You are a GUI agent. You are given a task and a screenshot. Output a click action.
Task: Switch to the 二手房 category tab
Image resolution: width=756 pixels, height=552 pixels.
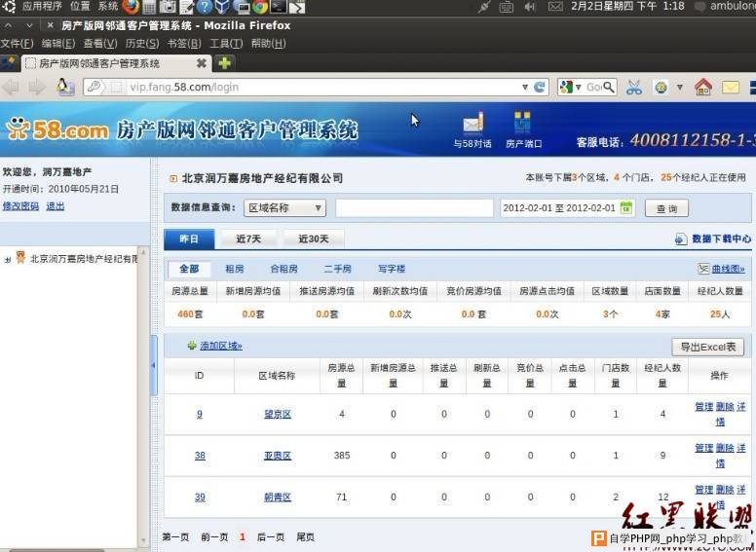pos(337,269)
